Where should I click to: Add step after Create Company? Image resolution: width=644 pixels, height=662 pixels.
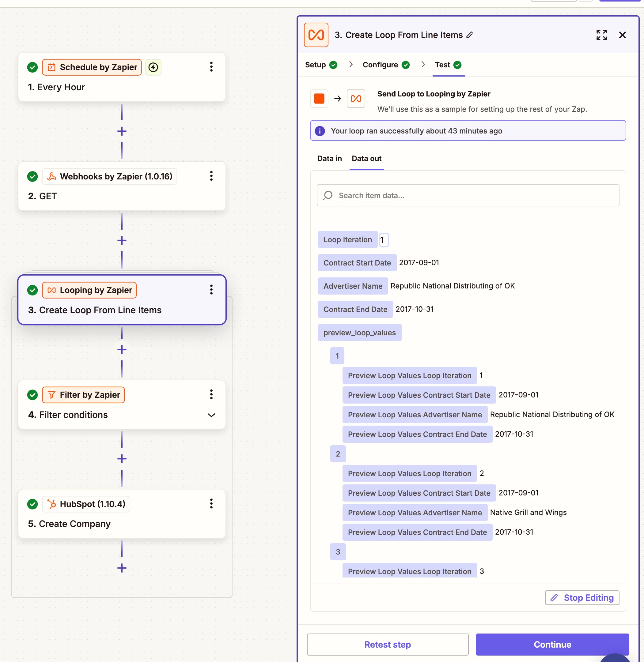point(122,568)
